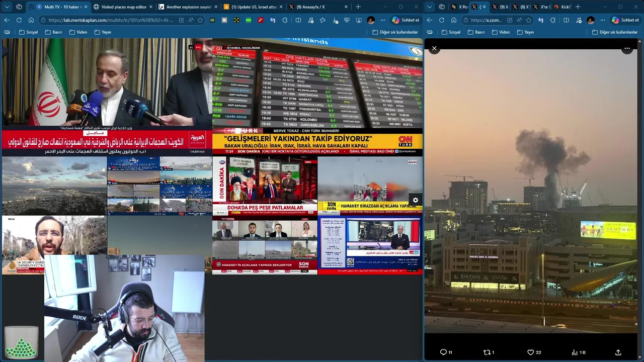Screen dimensions: 644x362
Task: Bookmark the Multi TV page with star icon
Action: (x=200, y=20)
